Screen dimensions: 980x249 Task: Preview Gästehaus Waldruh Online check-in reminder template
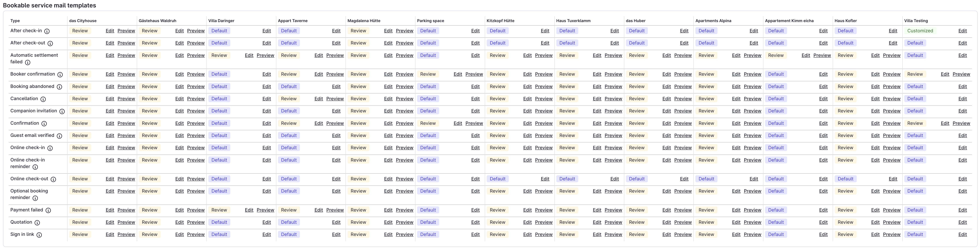coord(196,160)
